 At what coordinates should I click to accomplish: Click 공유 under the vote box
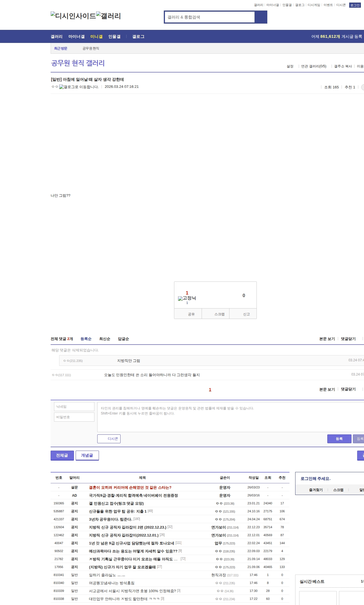191,314
